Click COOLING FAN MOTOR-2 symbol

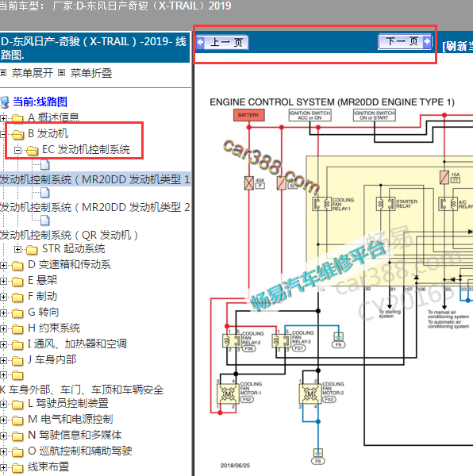click(x=310, y=393)
